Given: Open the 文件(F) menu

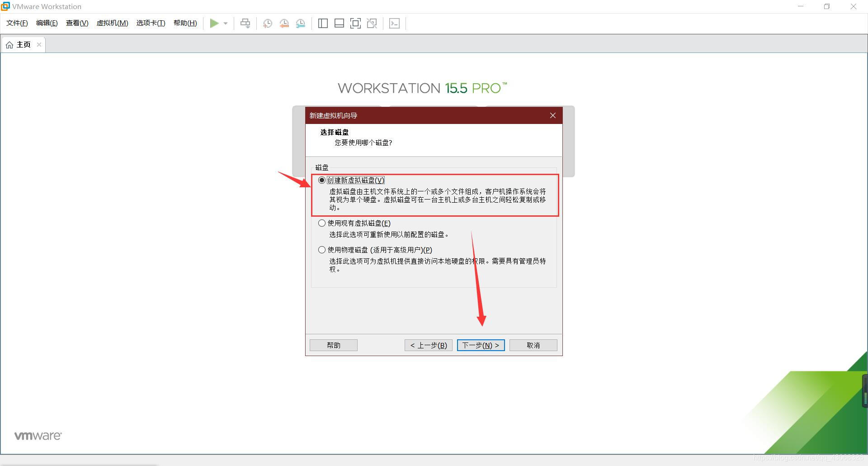Looking at the screenshot, I should 17,23.
